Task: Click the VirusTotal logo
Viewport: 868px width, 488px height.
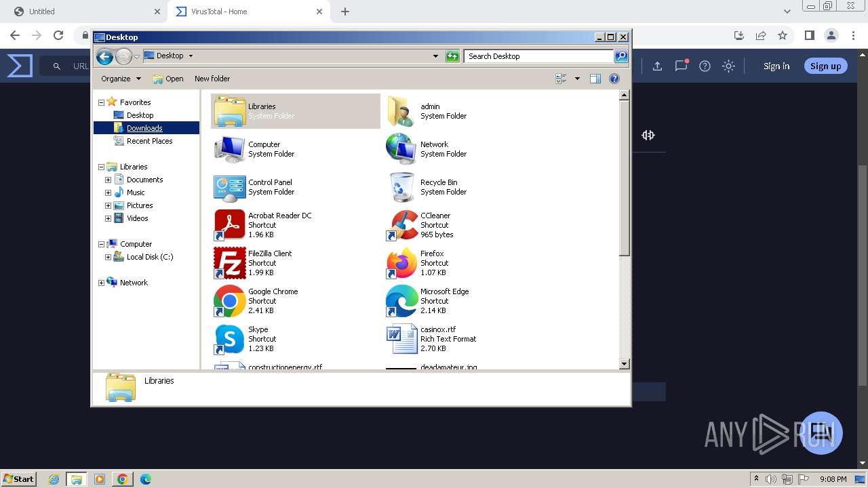Action: click(20, 66)
